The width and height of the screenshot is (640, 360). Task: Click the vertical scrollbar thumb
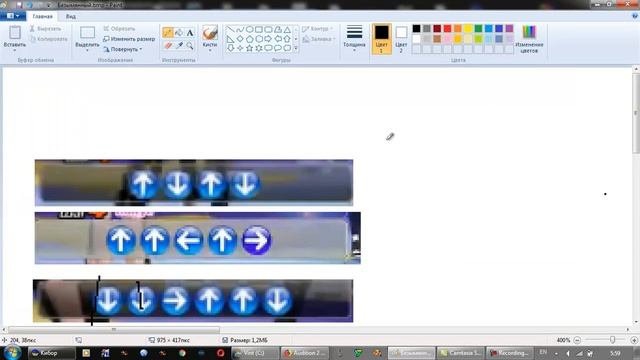(x=636, y=113)
